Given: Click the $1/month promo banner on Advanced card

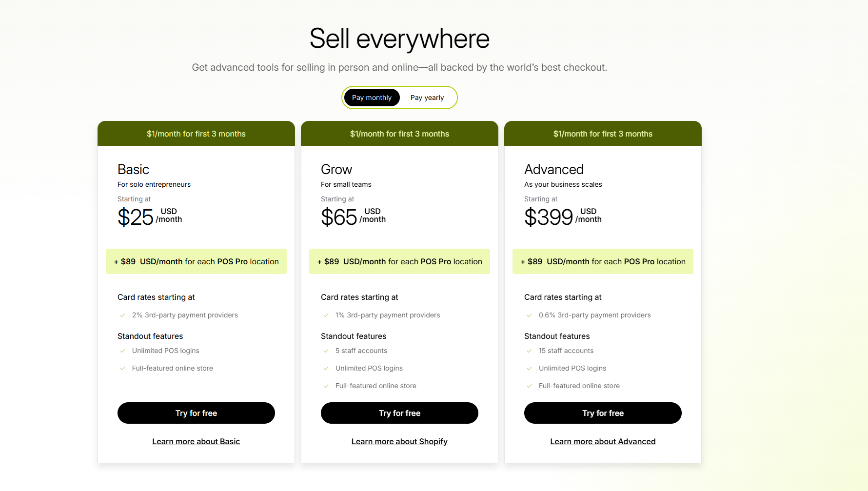Looking at the screenshot, I should [x=603, y=134].
